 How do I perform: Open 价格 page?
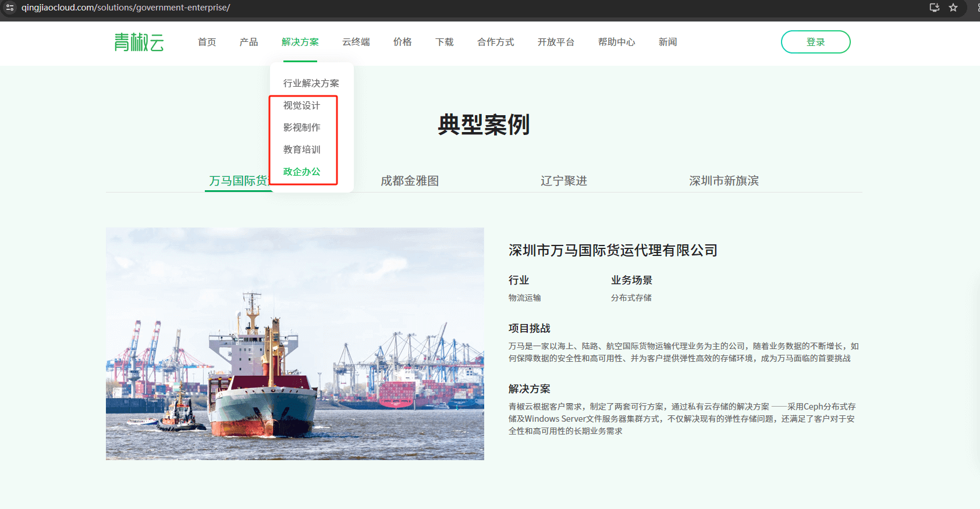403,42
